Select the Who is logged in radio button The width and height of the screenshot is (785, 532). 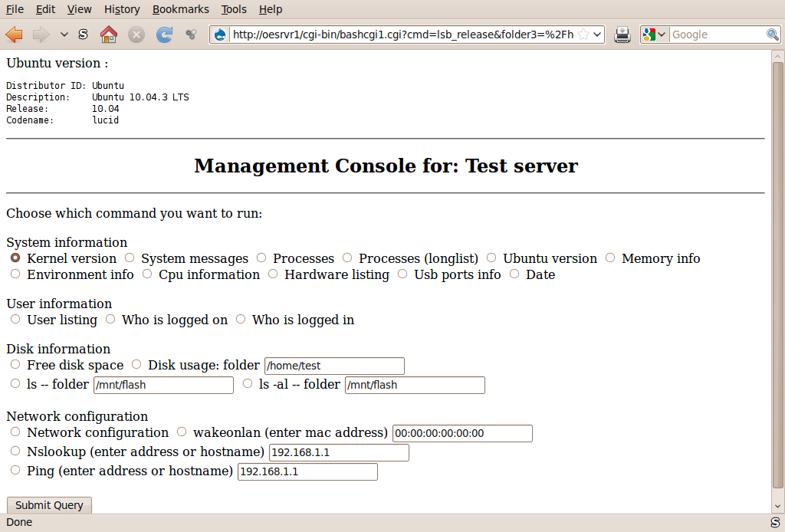(x=241, y=319)
